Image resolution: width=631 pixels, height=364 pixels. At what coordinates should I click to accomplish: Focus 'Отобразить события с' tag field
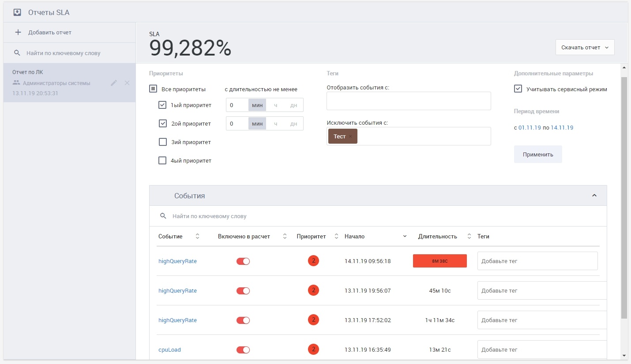(409, 101)
